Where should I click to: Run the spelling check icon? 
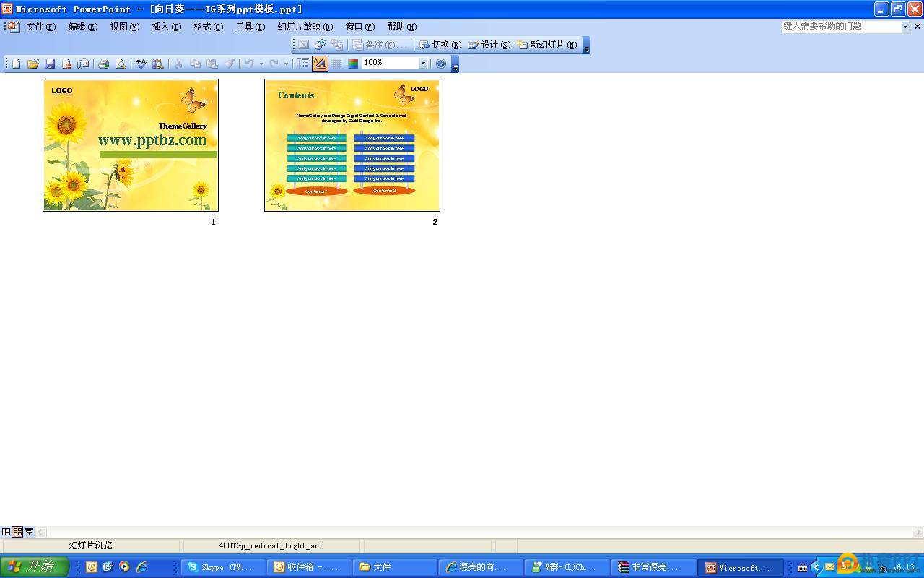pyautogui.click(x=141, y=64)
